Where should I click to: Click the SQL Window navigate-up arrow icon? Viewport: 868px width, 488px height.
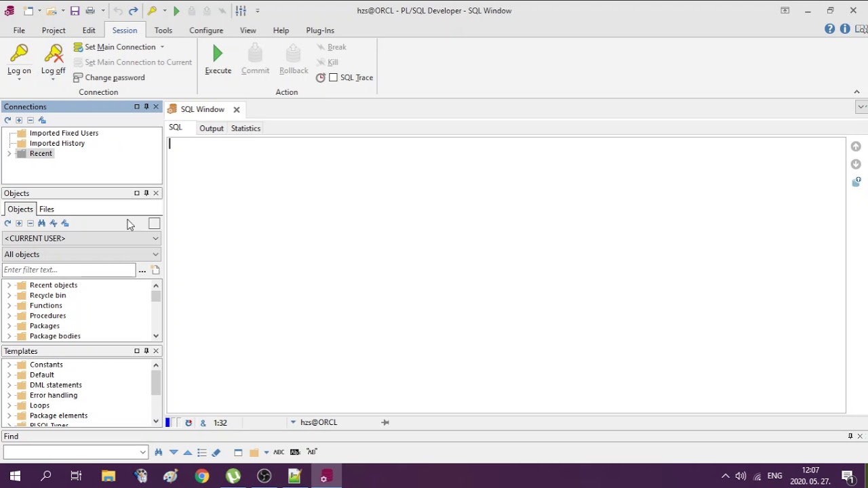(x=856, y=146)
